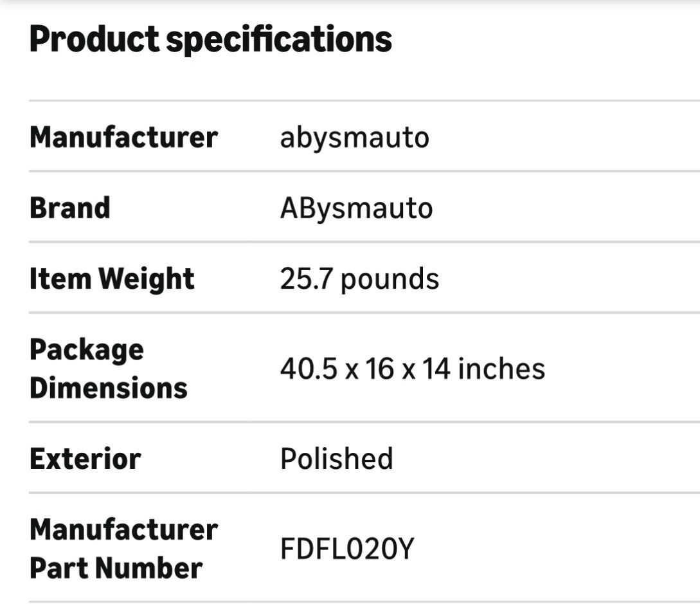Click the word pounds in weight row
The image size is (700, 604).
tap(390, 280)
